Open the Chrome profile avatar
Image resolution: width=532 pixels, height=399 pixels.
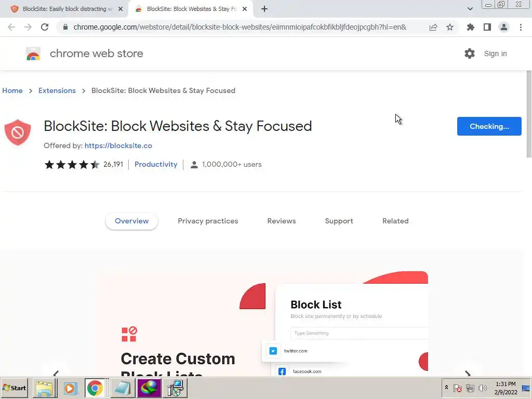504,27
